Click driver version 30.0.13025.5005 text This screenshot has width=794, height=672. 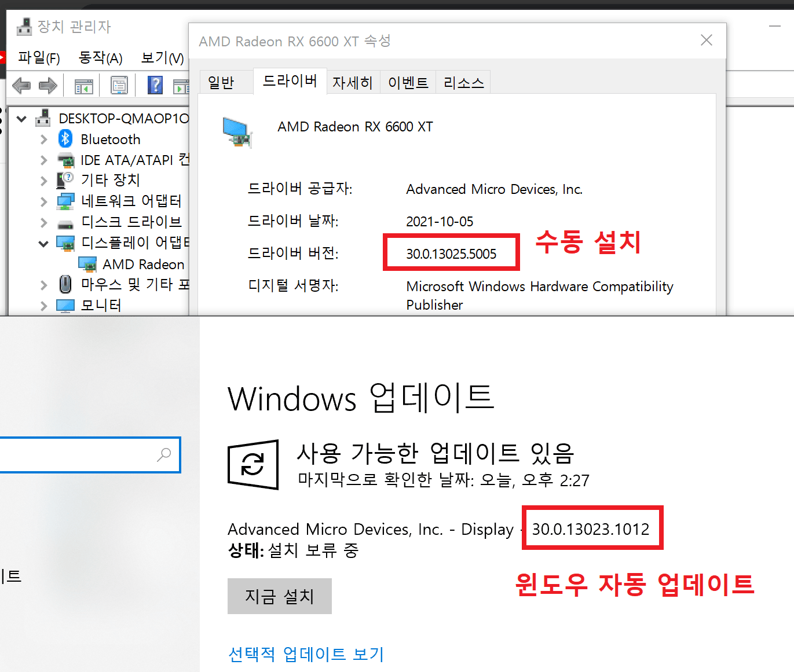point(451,254)
